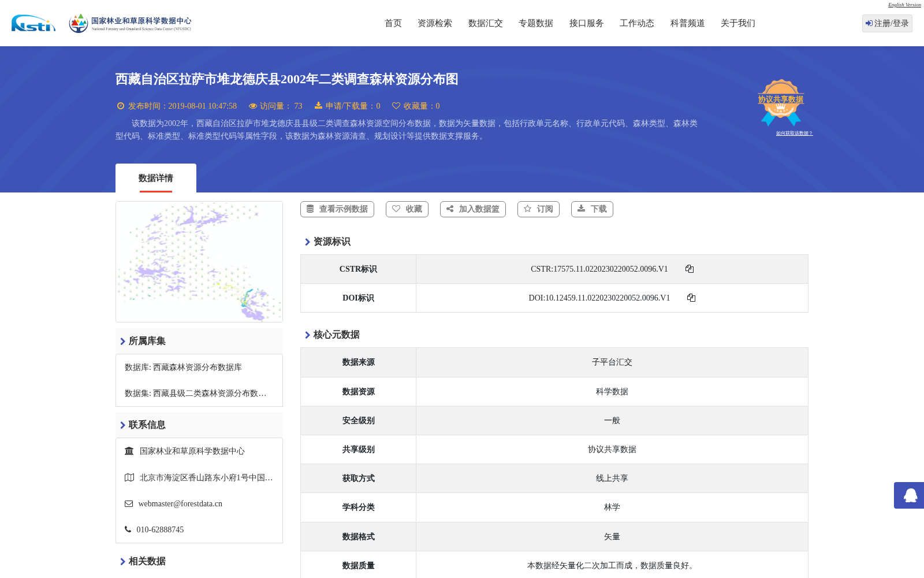This screenshot has height=578, width=924.
Task: Open 西藏县级二类森林资源分布 dataset link
Action: (x=210, y=393)
